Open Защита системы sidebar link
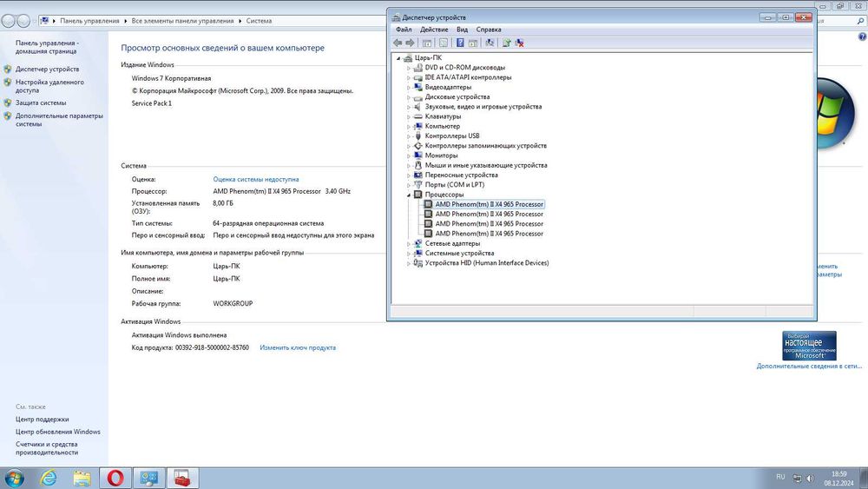The height and width of the screenshot is (489, 868). [x=41, y=102]
